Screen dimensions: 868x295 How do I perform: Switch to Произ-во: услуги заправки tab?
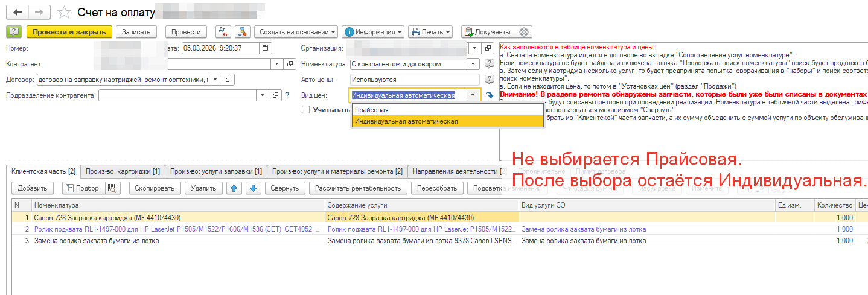coord(216,171)
